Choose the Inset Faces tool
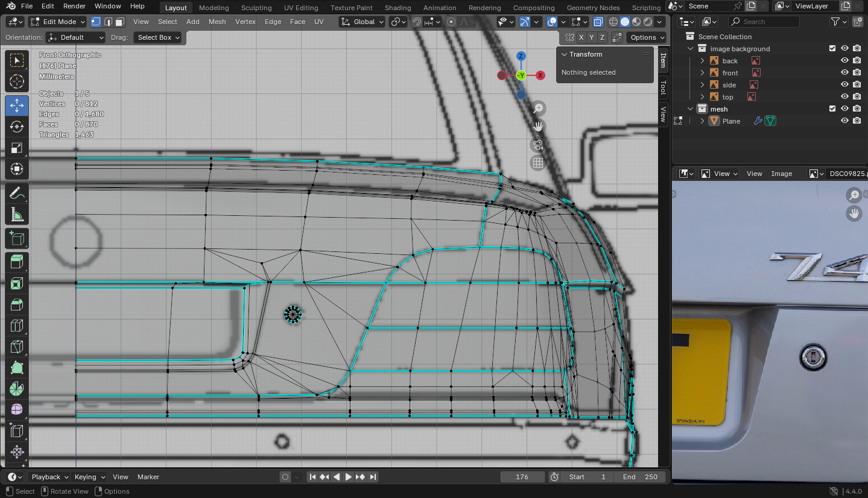The width and height of the screenshot is (868, 498). click(17, 283)
